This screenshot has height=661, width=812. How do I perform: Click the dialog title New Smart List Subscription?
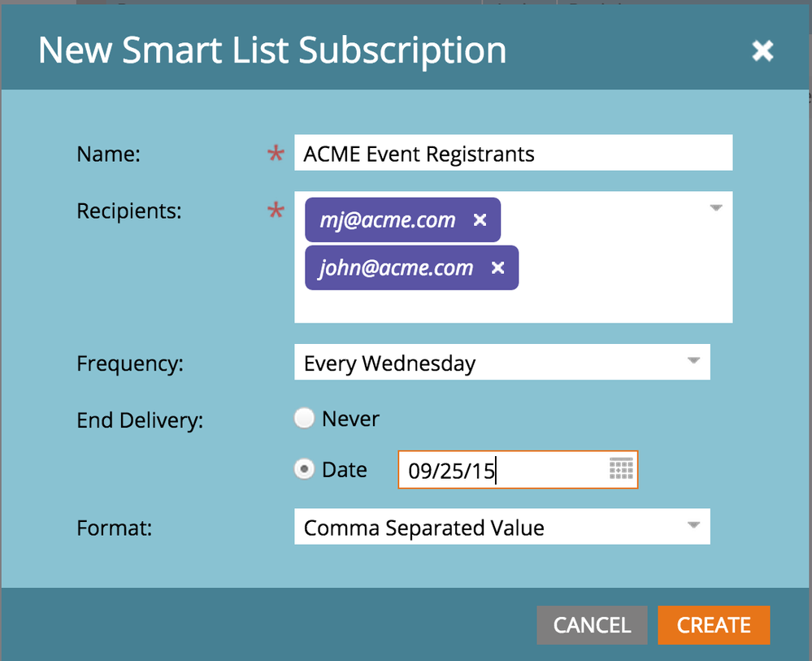[272, 50]
